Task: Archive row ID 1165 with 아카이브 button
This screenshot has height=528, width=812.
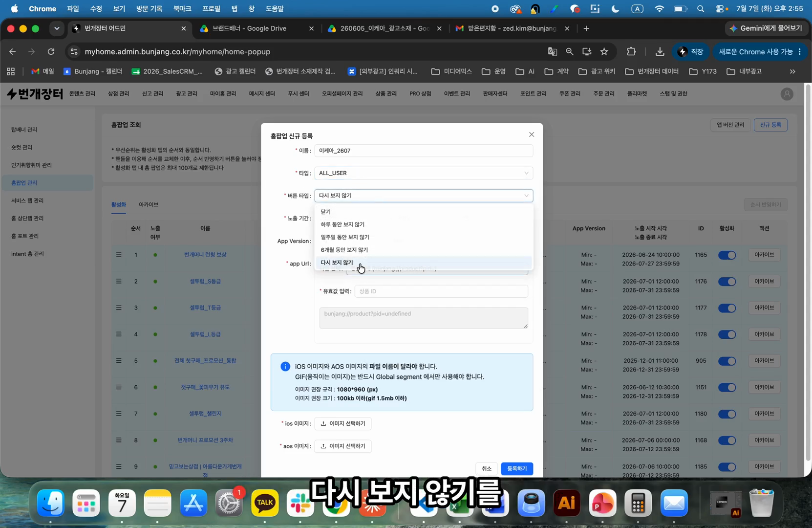Action: pyautogui.click(x=764, y=255)
